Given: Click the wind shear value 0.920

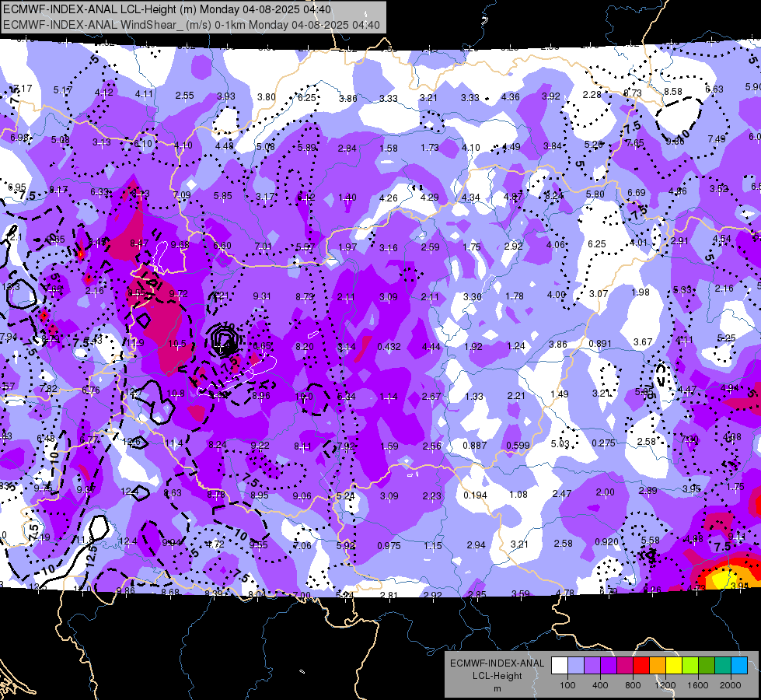Looking at the screenshot, I should tap(606, 542).
